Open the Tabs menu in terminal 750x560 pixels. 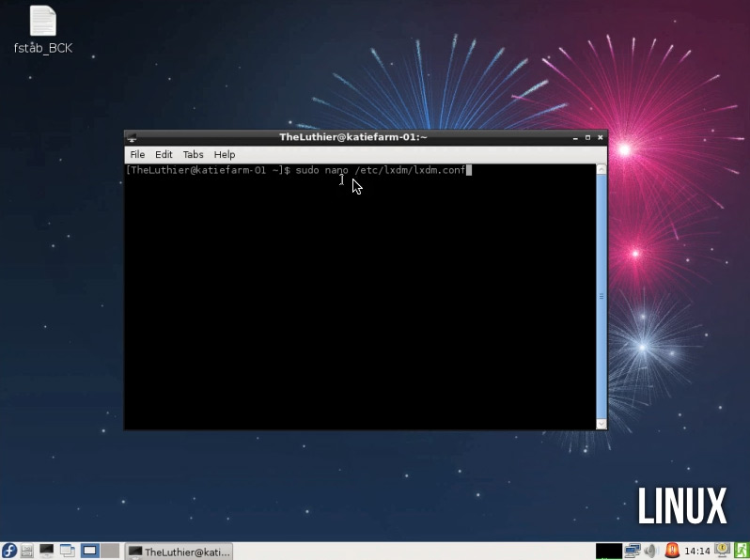pos(194,154)
